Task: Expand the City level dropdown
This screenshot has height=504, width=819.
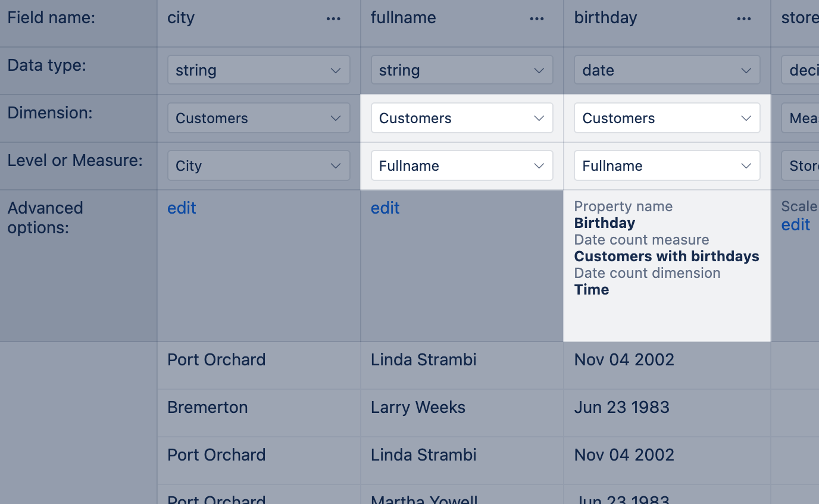Action: (258, 165)
